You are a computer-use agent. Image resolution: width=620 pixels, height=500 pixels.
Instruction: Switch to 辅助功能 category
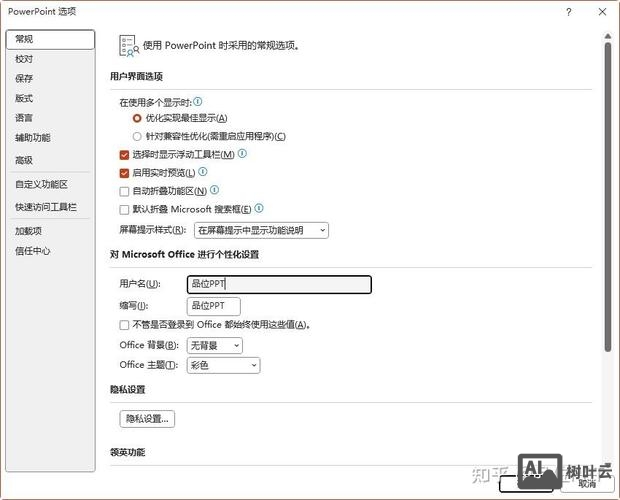51,138
